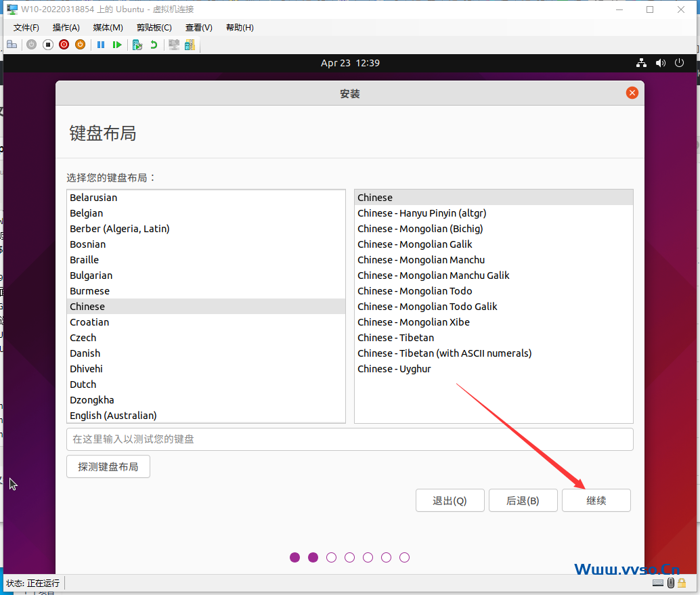
Task: Revert the VM using the green arrow icon
Action: point(154,45)
